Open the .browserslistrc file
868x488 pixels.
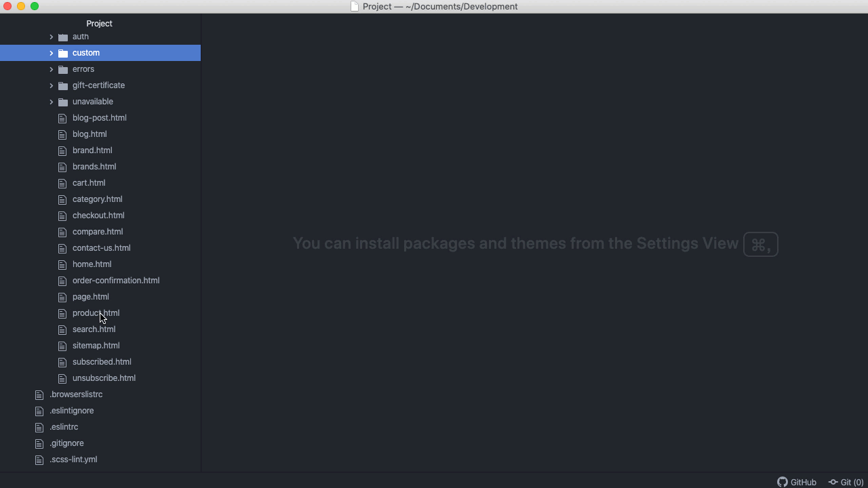[x=76, y=394]
